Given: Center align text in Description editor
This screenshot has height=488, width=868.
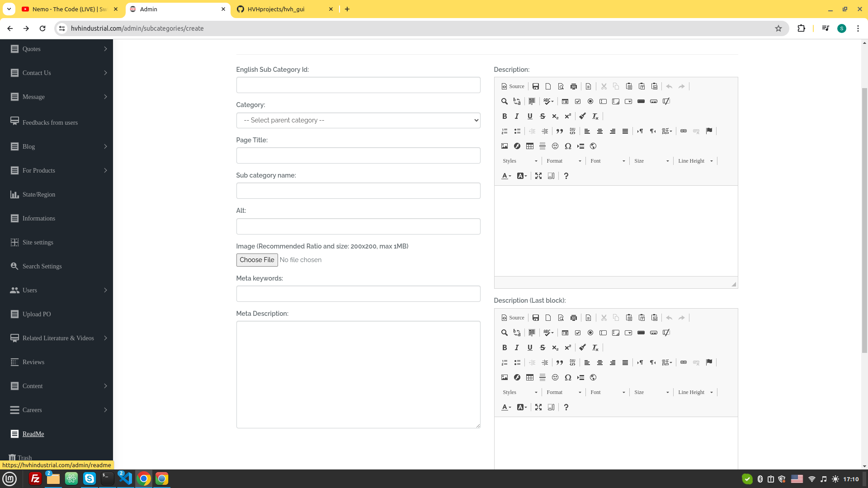Looking at the screenshot, I should point(600,131).
